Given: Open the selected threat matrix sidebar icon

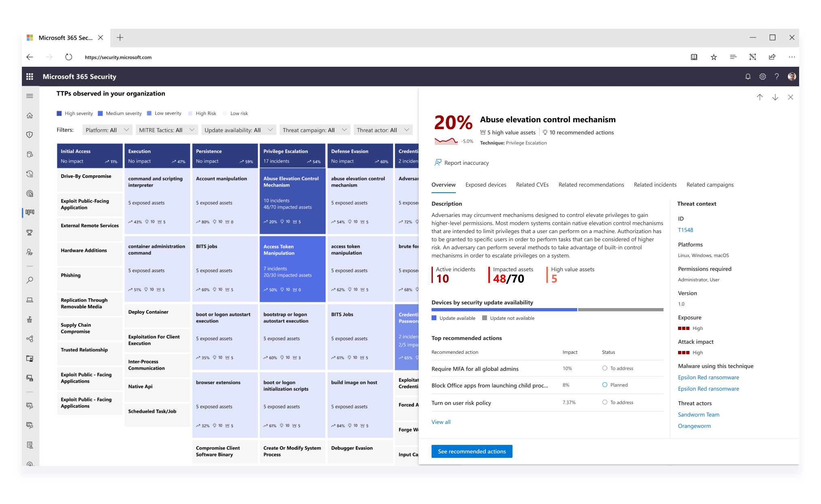Looking at the screenshot, I should (30, 212).
